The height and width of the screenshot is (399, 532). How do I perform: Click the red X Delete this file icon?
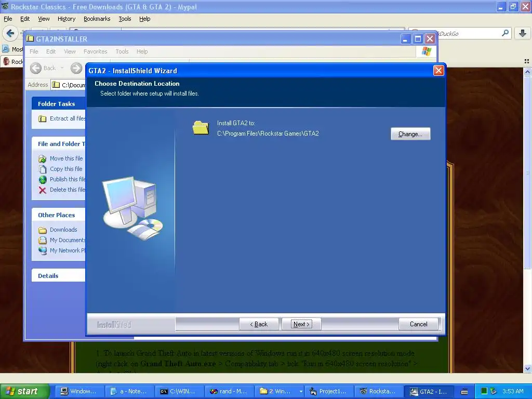[x=43, y=190]
